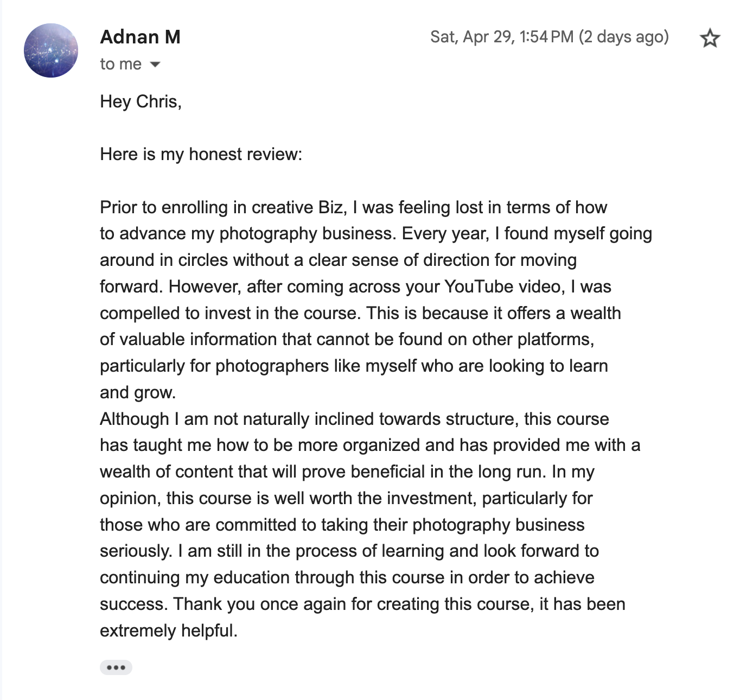Show trimmed content with the three-dot button
The height and width of the screenshot is (700, 753).
click(x=116, y=667)
